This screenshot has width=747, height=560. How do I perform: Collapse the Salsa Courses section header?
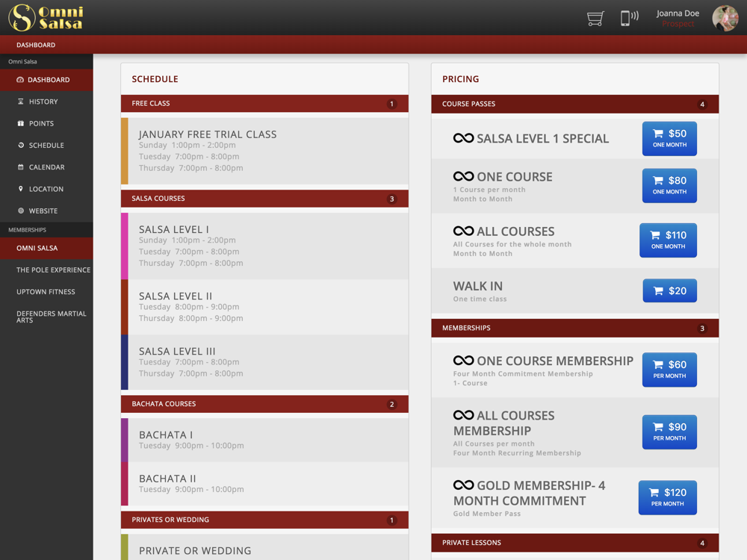point(264,199)
